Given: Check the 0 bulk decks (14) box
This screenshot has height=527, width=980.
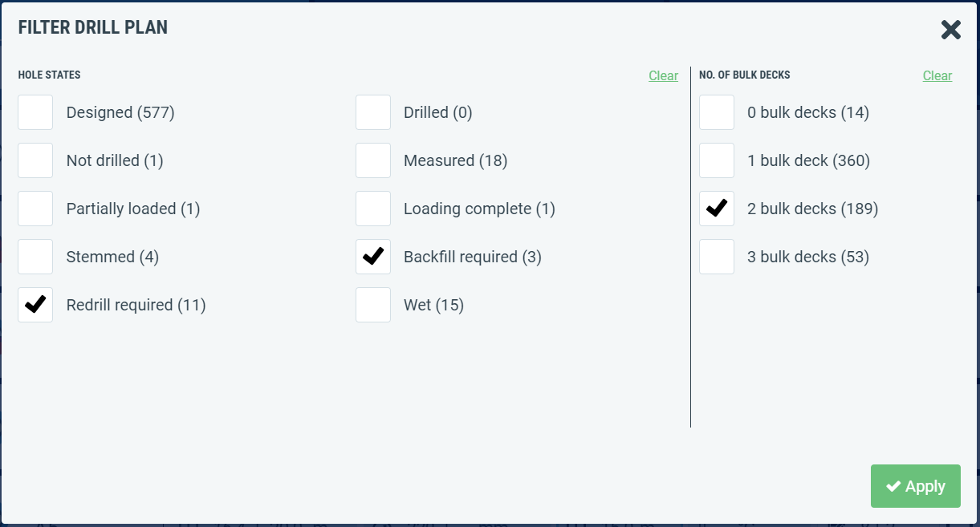Looking at the screenshot, I should tap(717, 112).
